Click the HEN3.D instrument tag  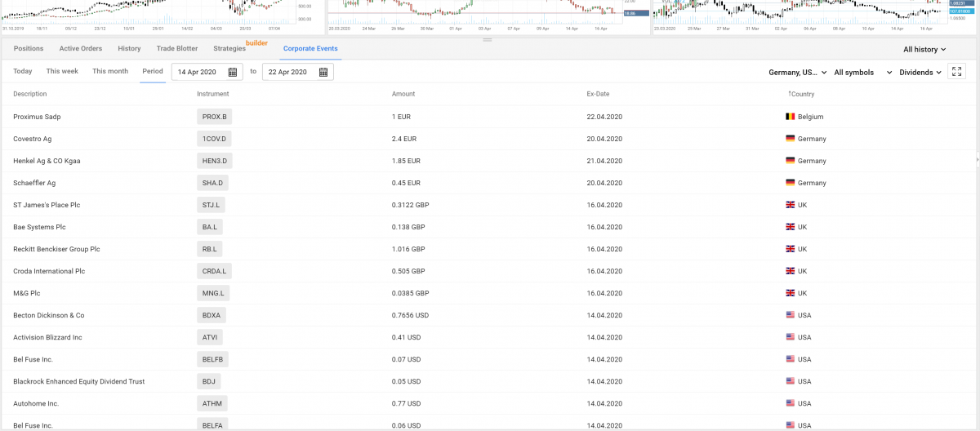point(215,161)
